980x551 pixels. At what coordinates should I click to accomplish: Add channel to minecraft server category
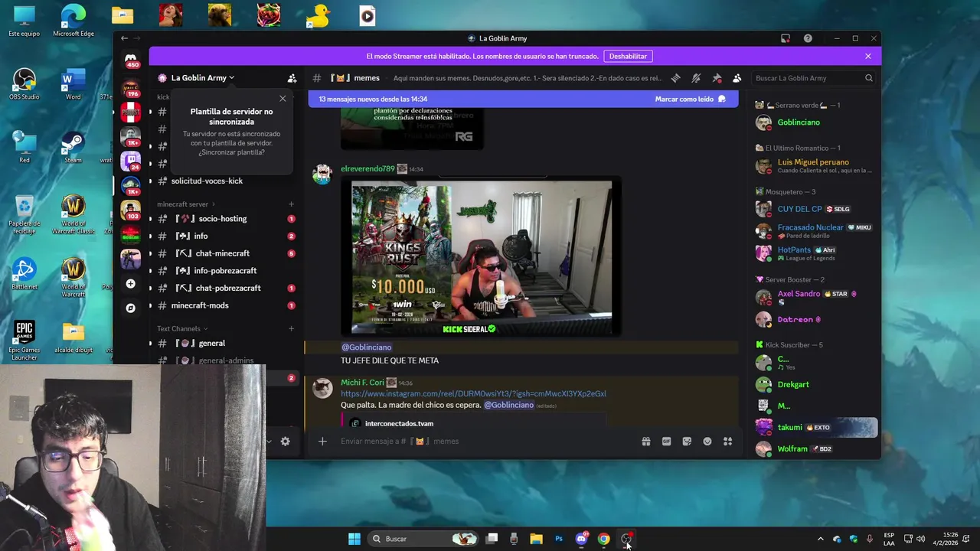(291, 204)
